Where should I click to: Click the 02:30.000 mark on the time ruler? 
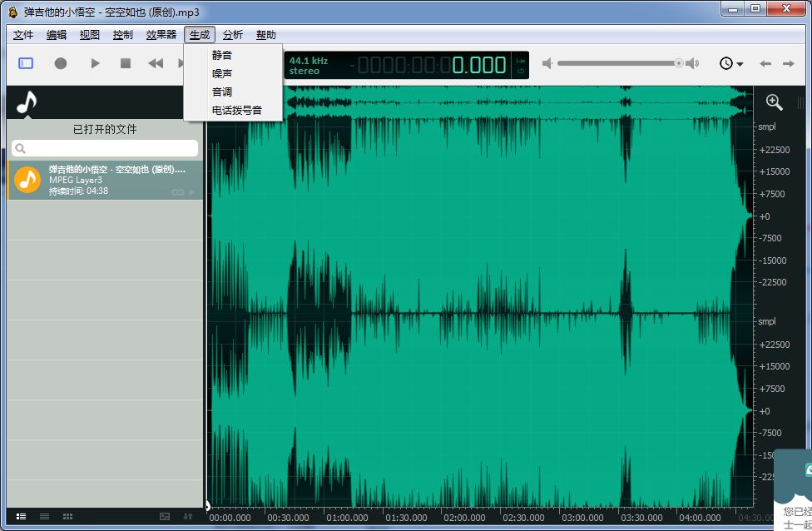coord(523,518)
